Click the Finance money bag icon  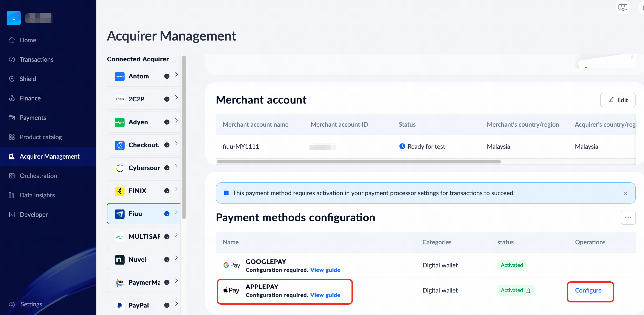[x=12, y=98]
